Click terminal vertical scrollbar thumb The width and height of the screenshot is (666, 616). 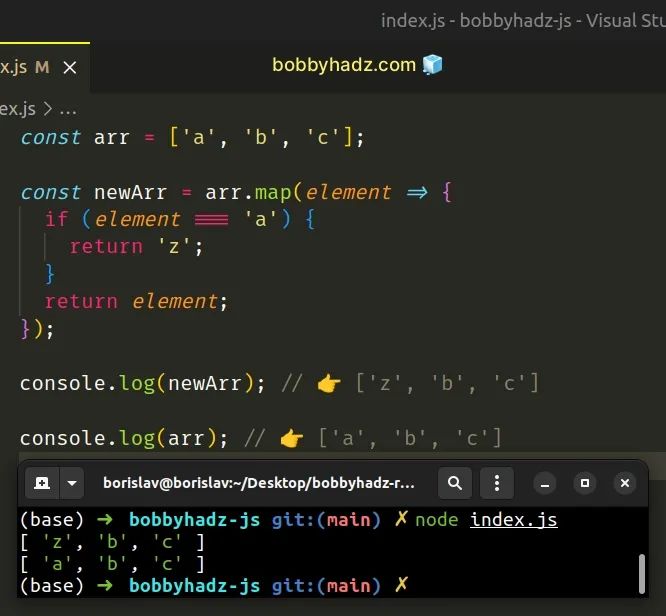click(642, 574)
